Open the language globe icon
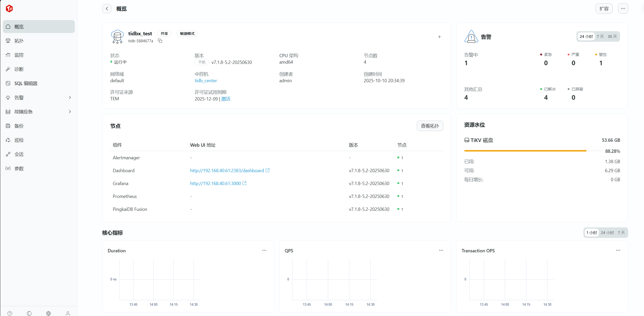The image size is (644, 316). tap(48, 313)
